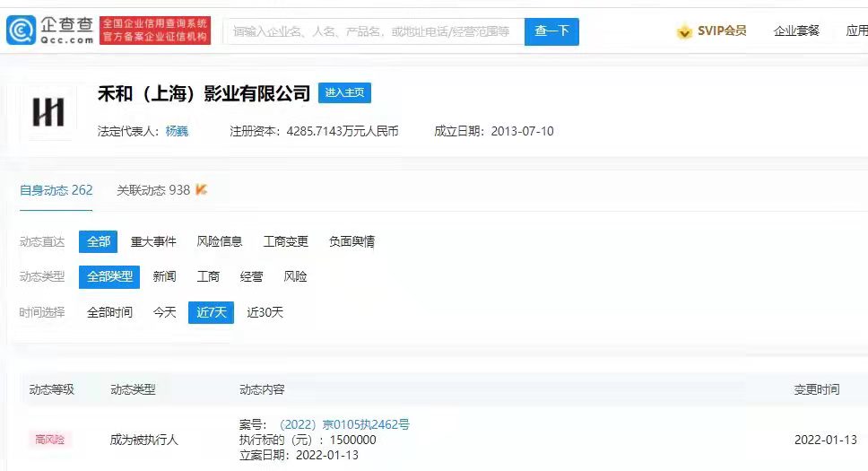Click the 高风险 risk level tag
The height and width of the screenshot is (471, 868).
click(50, 440)
